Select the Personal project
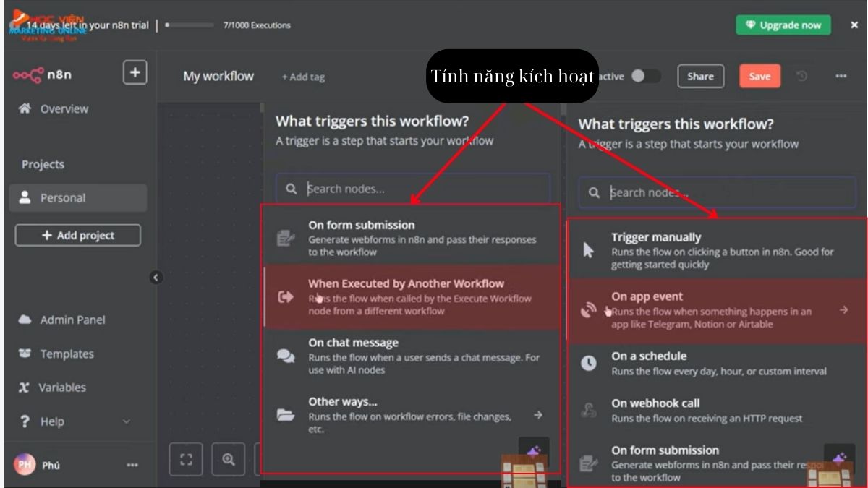Viewport: 868px width, 488px height. tap(77, 198)
